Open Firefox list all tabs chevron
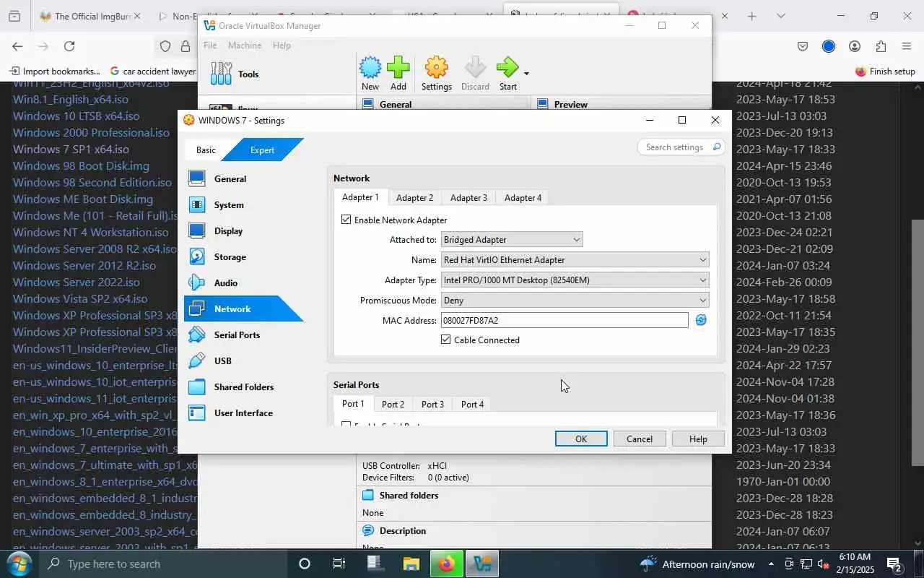This screenshot has width=924, height=578. pyautogui.click(x=780, y=16)
